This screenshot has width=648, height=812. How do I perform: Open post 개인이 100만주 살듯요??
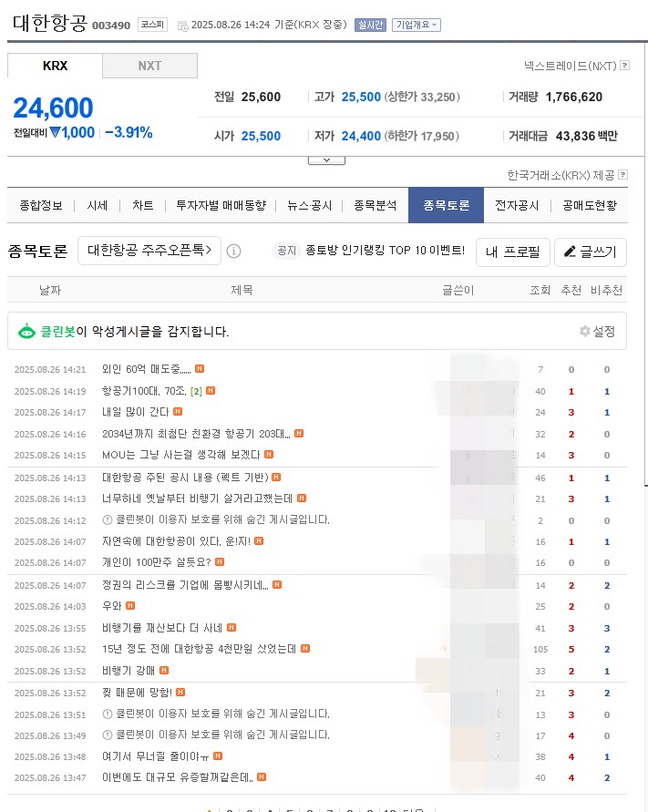157,562
